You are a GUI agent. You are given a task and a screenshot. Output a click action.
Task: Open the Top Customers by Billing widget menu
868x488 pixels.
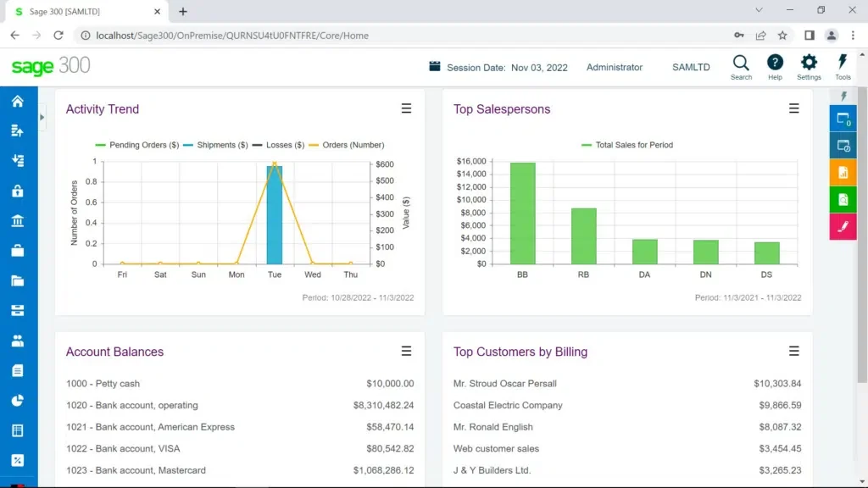click(793, 350)
